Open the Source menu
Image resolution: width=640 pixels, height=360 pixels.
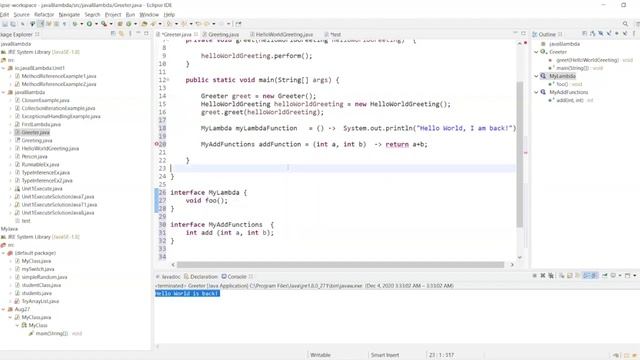(21, 14)
